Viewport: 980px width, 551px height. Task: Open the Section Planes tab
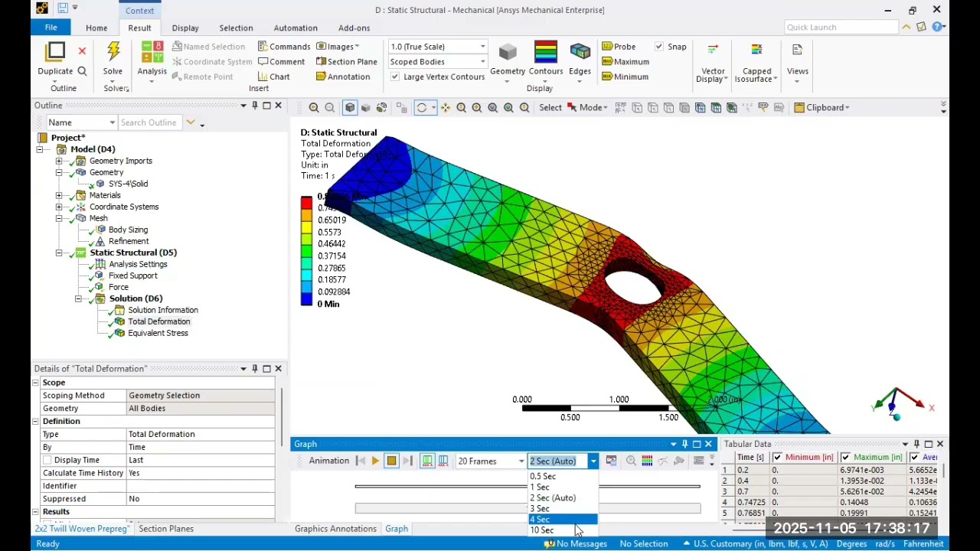pos(166,529)
